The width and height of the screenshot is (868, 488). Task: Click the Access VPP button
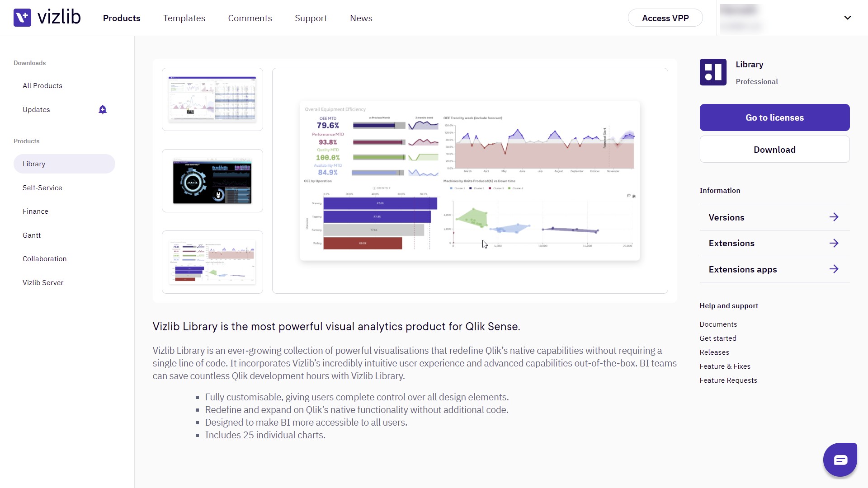(665, 18)
